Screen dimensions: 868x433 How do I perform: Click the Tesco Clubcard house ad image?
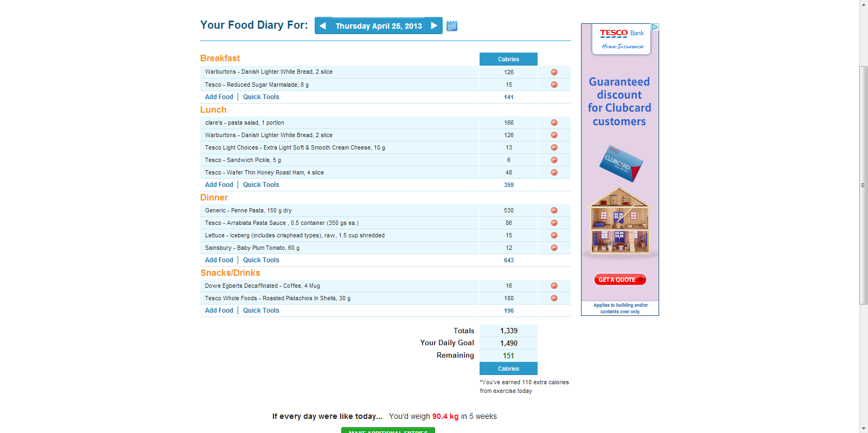coord(620,221)
